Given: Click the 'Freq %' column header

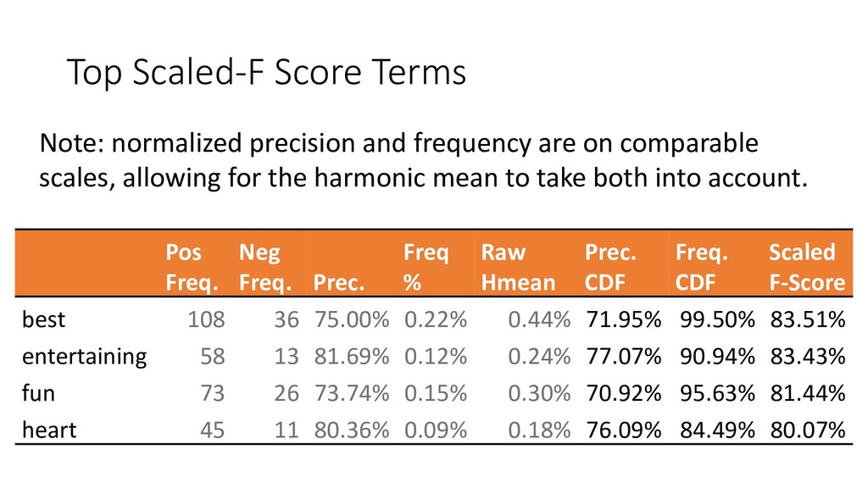Looking at the screenshot, I should [425, 266].
